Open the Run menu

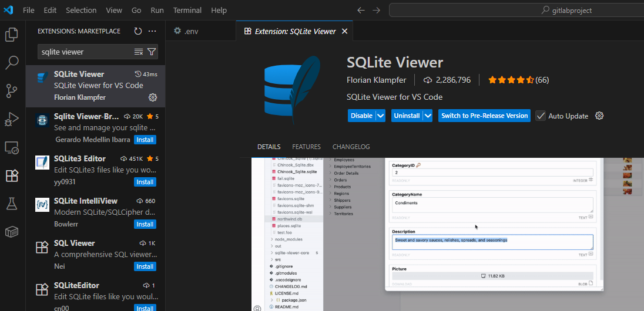tap(157, 10)
